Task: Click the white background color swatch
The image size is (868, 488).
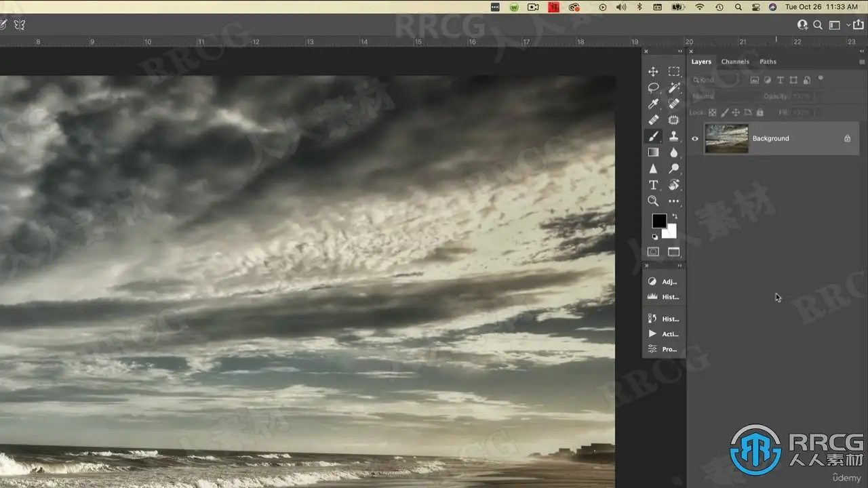Action: [x=671, y=233]
